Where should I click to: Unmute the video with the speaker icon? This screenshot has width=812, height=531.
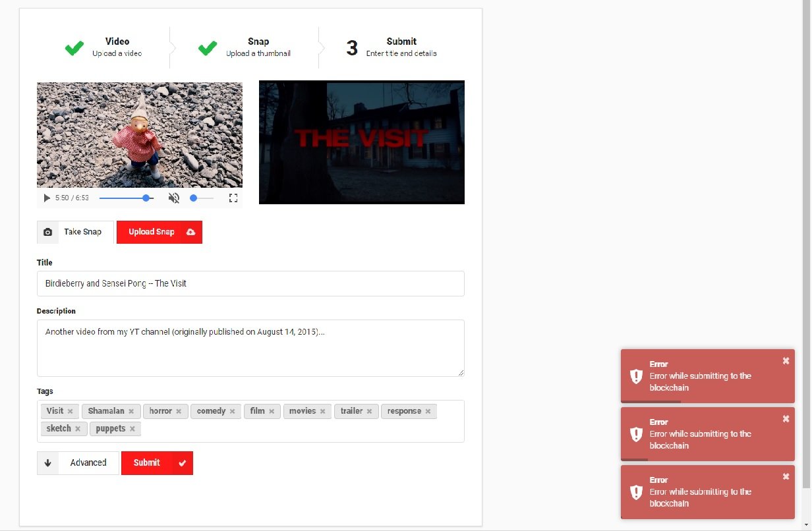(x=174, y=198)
